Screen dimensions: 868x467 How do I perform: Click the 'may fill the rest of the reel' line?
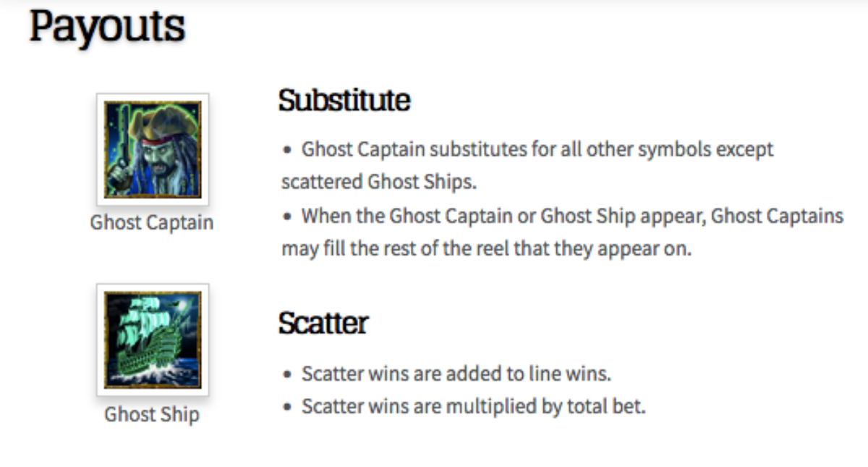pos(487,248)
